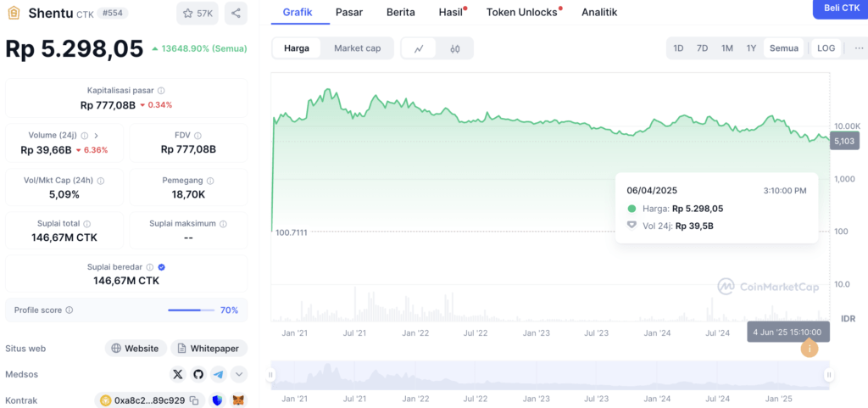Show info icon next to Suplai maksimum
This screenshot has width=868, height=408.
[x=223, y=224]
